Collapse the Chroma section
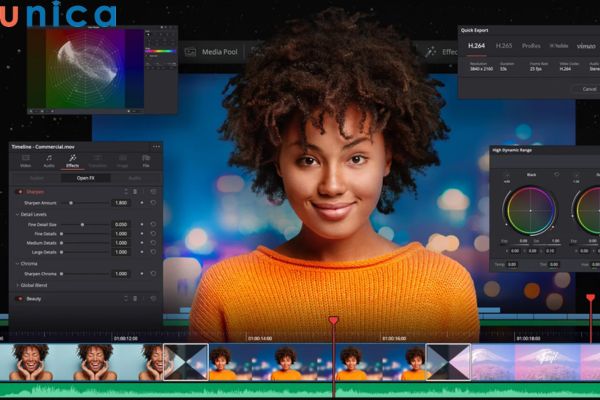Viewport: 600px width, 400px height. click(17, 264)
